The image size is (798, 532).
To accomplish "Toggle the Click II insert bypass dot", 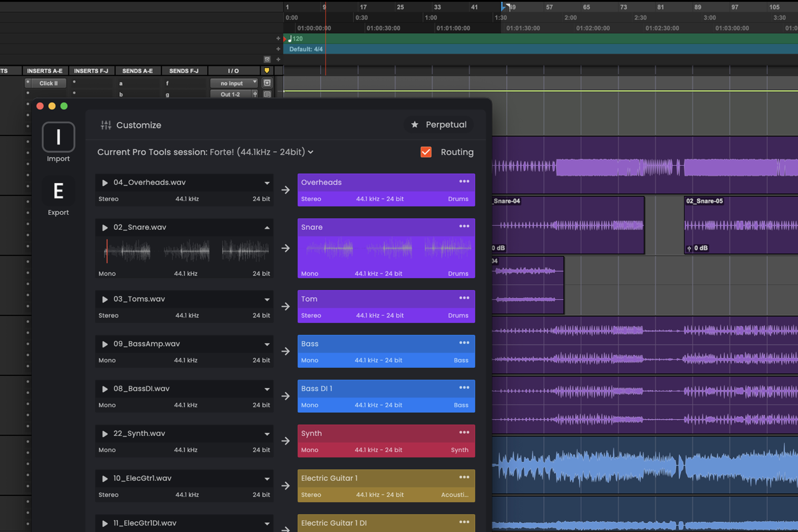I will coord(28,82).
